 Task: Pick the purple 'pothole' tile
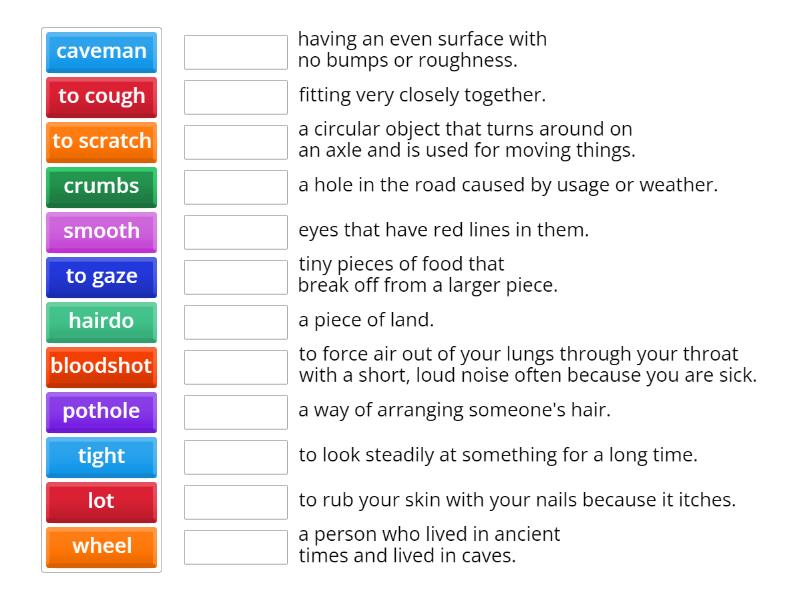coord(101,411)
